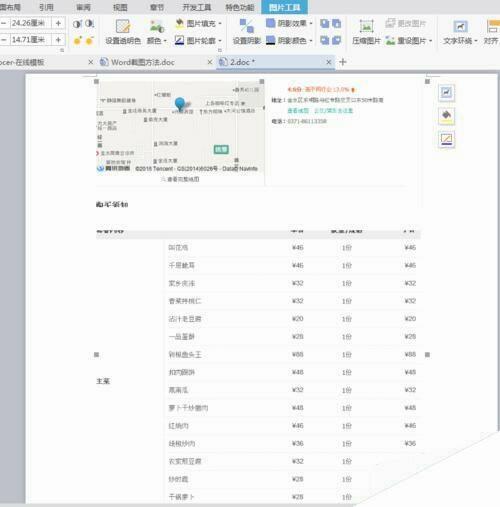The width and height of the screenshot is (500, 507).
Task: Decrease picture contrast icon
Action: (x=89, y=24)
